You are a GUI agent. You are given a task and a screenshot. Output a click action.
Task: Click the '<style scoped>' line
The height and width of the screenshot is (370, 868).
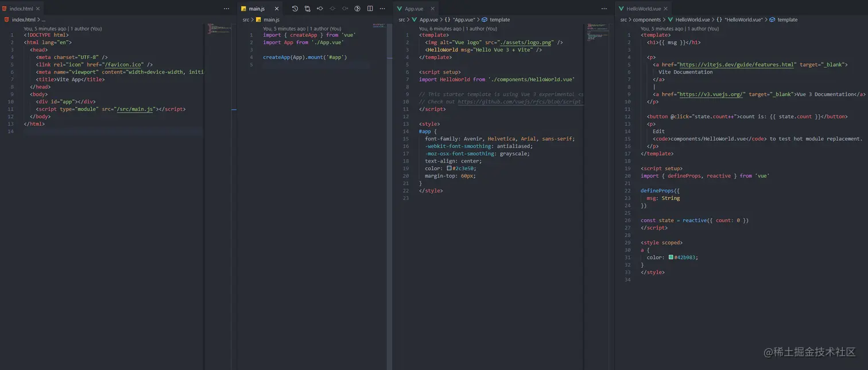pos(661,243)
